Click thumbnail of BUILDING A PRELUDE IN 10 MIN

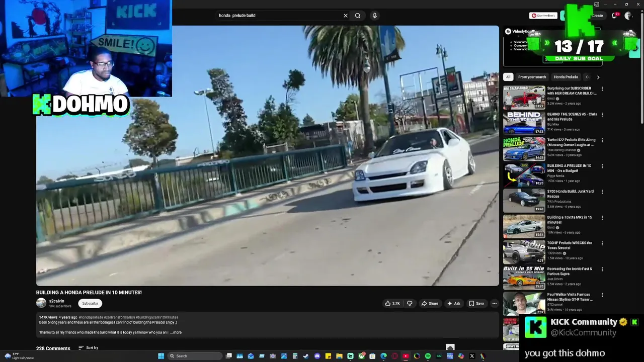tap(524, 174)
